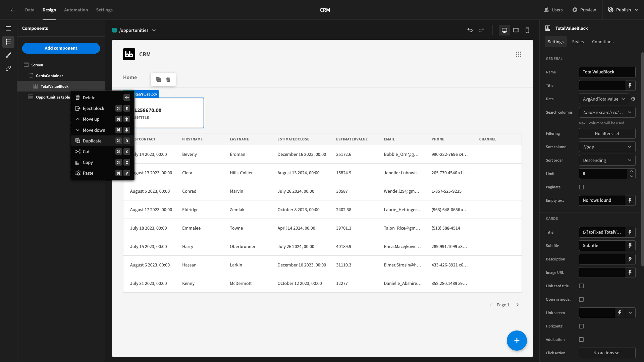Screen dimensions: 644x362
Task: Click the Add component button
Action: tap(61, 48)
